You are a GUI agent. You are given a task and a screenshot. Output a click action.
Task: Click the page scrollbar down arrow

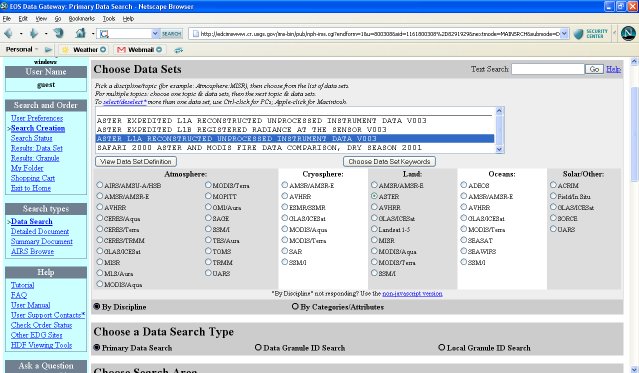[x=634, y=369]
